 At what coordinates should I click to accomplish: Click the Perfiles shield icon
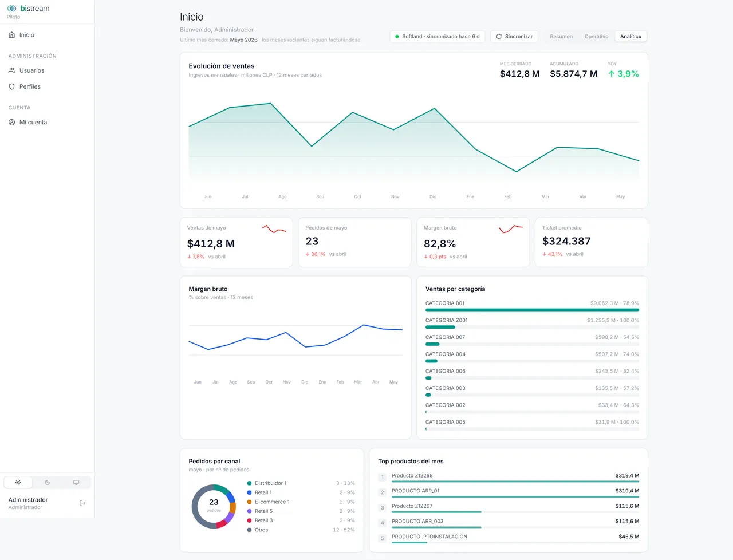12,86
